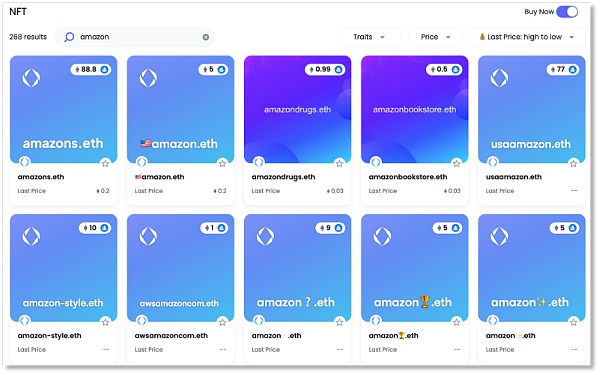This screenshot has width=600, height=375.
Task: Open the flag amazon.eth thumbnail
Action: 181,109
